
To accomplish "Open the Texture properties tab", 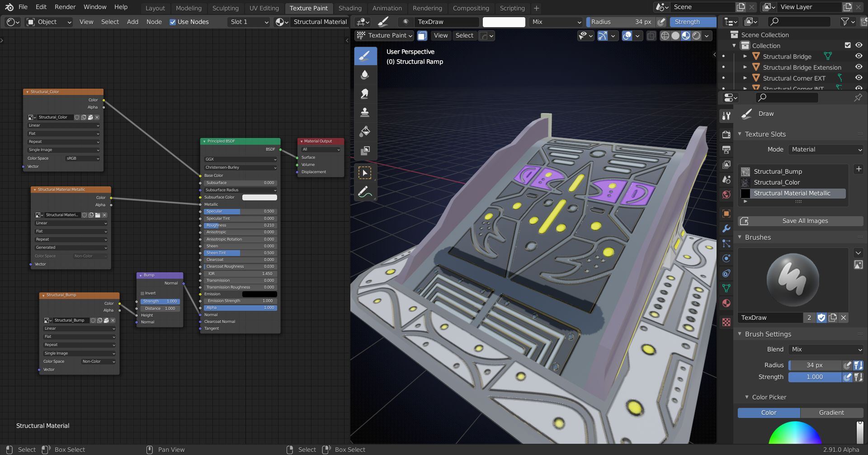I will coord(726,322).
